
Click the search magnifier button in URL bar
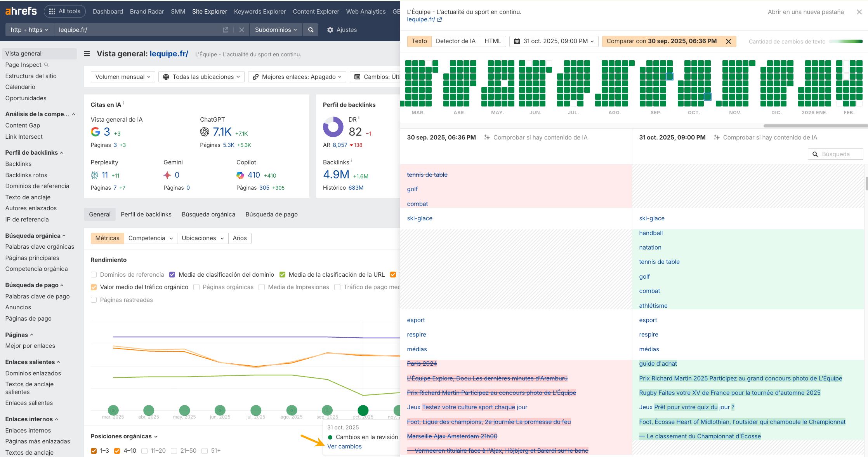click(311, 30)
